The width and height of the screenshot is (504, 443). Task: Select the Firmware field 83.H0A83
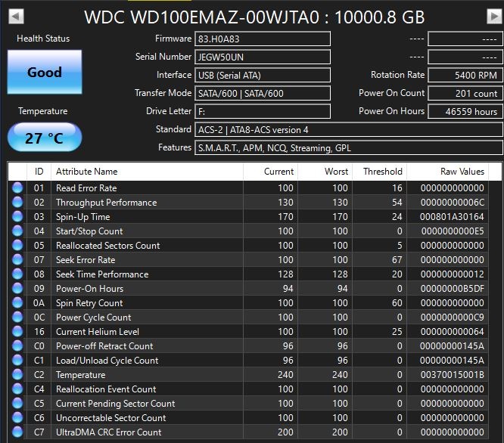[x=263, y=39]
